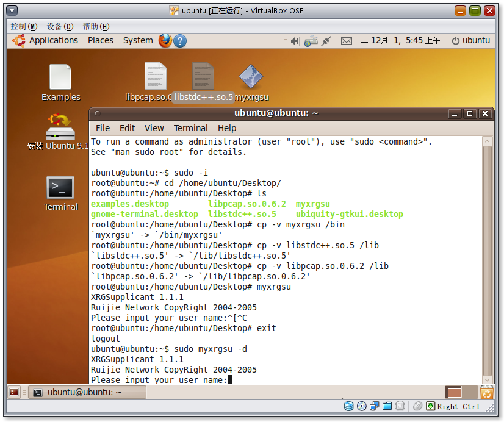The height and width of the screenshot is (422, 504).
Task: Click 'gnome-terminal.desktop' in the ls output
Action: coord(145,214)
